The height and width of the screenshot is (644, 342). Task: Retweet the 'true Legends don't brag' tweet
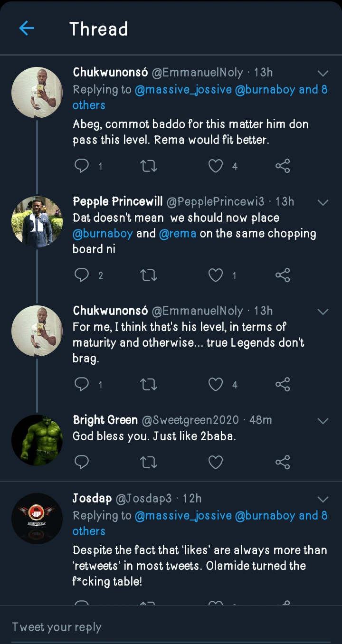(x=149, y=385)
